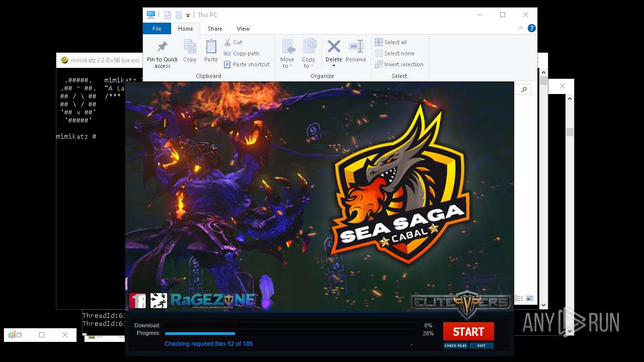This screenshot has height=362, width=644.
Task: Click Select all in ribbon
Action: pyautogui.click(x=391, y=42)
